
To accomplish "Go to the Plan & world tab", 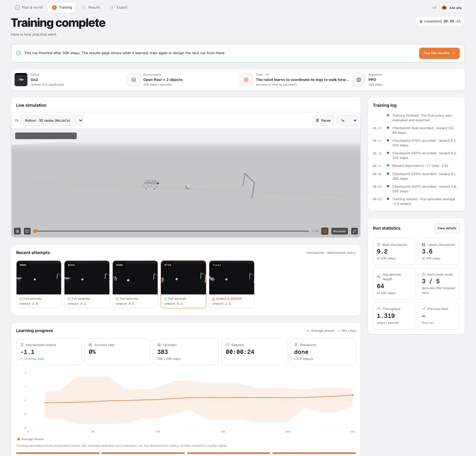I will [29, 8].
